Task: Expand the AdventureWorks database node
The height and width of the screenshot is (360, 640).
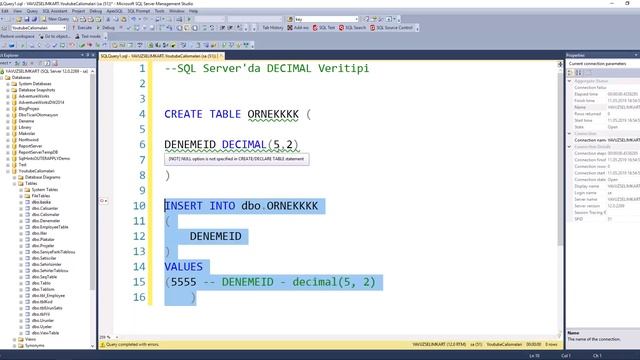Action: pos(8,96)
